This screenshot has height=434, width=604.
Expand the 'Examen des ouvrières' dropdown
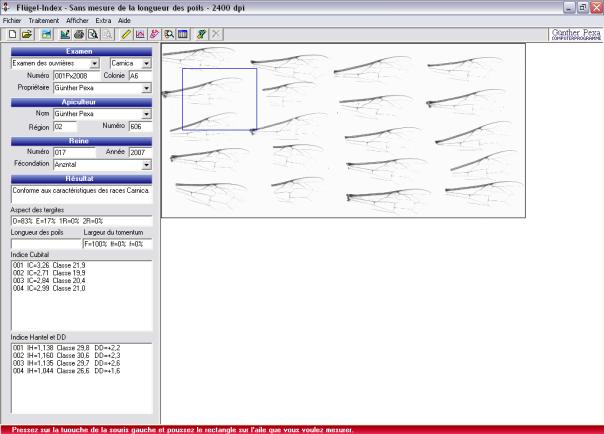[x=95, y=63]
